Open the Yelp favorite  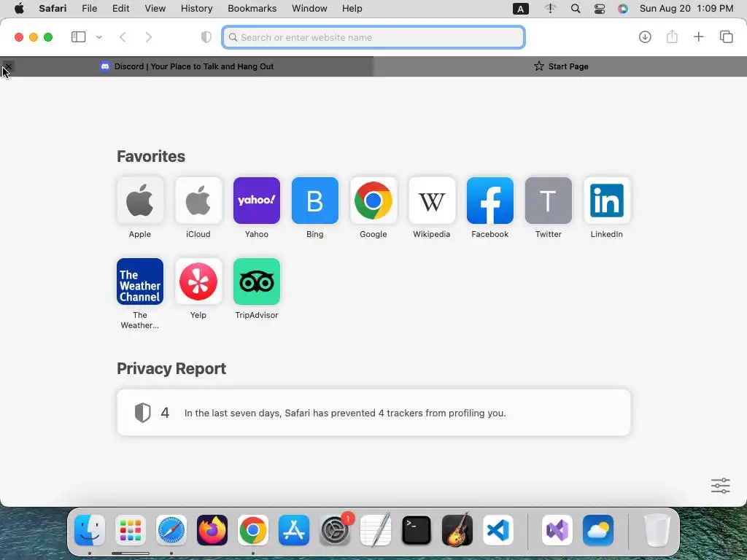pyautogui.click(x=198, y=281)
